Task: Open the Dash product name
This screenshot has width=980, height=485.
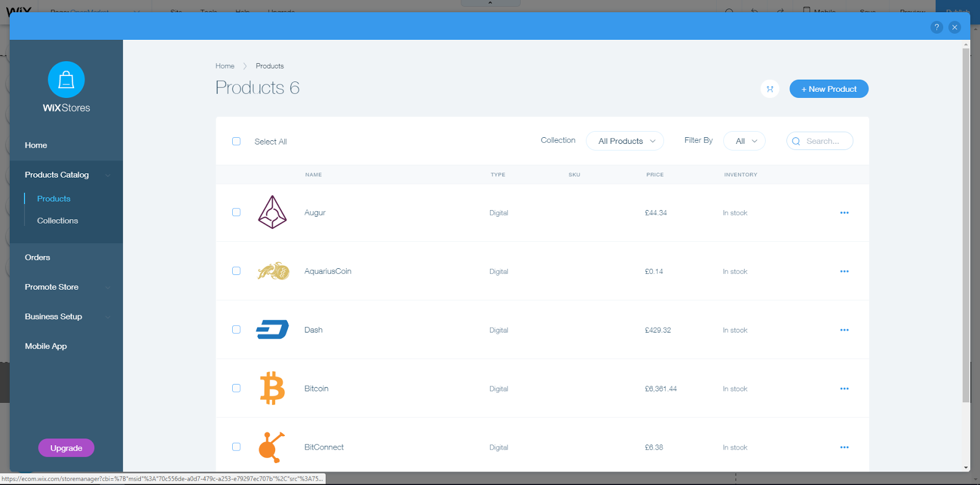Action: coord(314,330)
